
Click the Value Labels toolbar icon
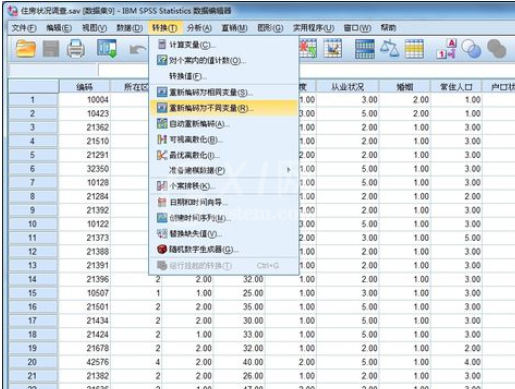[x=446, y=49]
